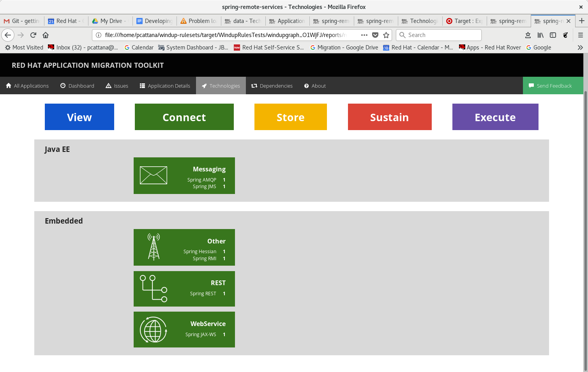This screenshot has width=588, height=372.
Task: Click the Spring JAX-WS entry
Action: [201, 335]
